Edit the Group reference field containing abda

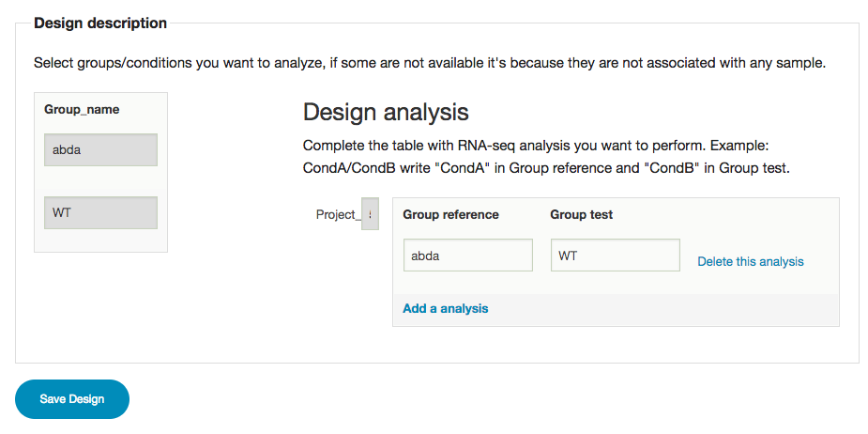pos(467,255)
